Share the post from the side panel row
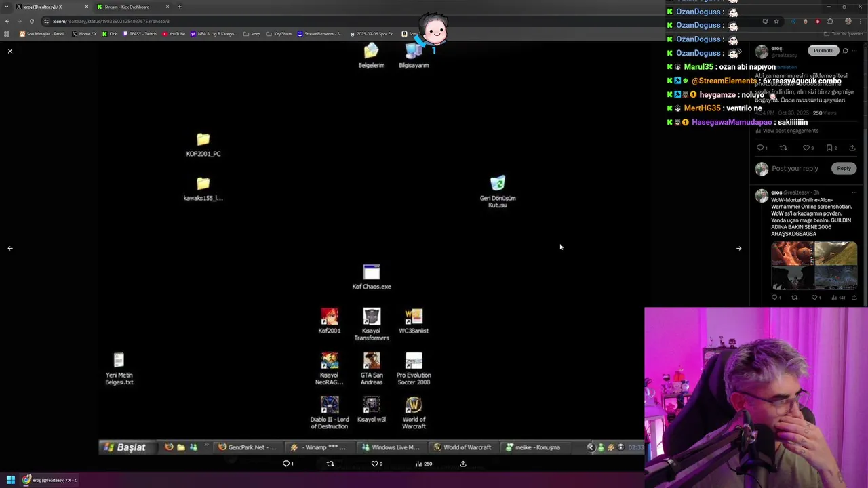The width and height of the screenshot is (868, 488). pyautogui.click(x=852, y=148)
